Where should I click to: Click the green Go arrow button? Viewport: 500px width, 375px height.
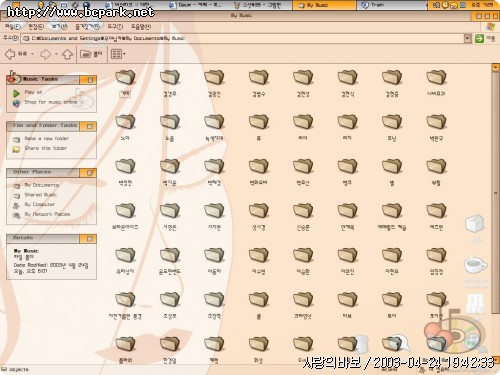point(479,38)
